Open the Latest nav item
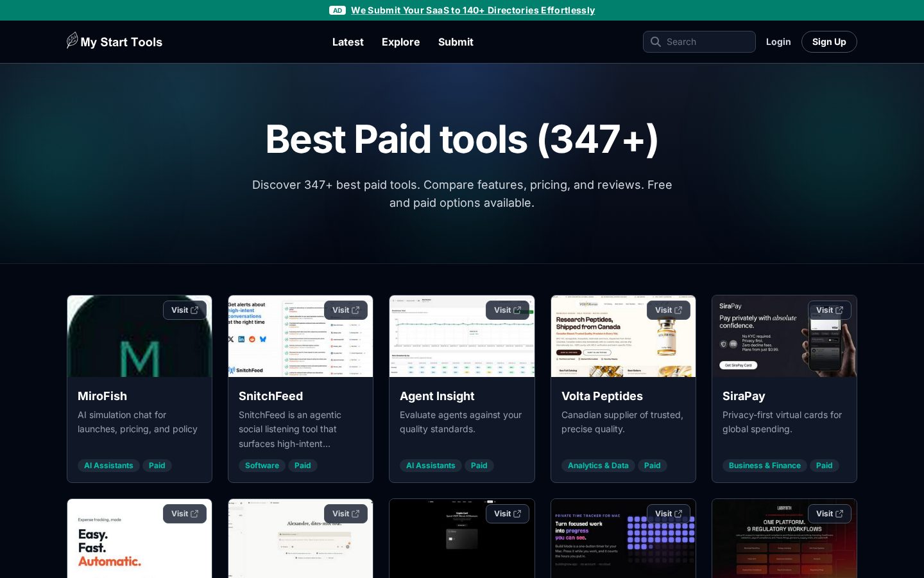This screenshot has width=924, height=578. coord(348,42)
